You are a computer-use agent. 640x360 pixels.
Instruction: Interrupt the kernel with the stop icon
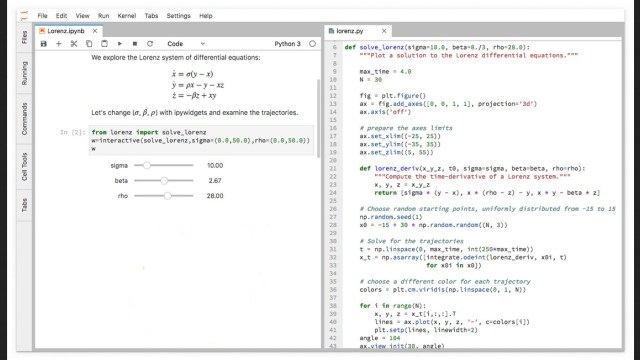135,44
